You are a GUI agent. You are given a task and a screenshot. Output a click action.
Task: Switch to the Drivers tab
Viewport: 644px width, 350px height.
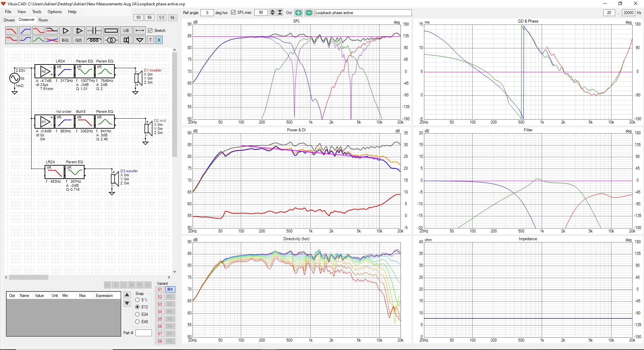pos(9,20)
